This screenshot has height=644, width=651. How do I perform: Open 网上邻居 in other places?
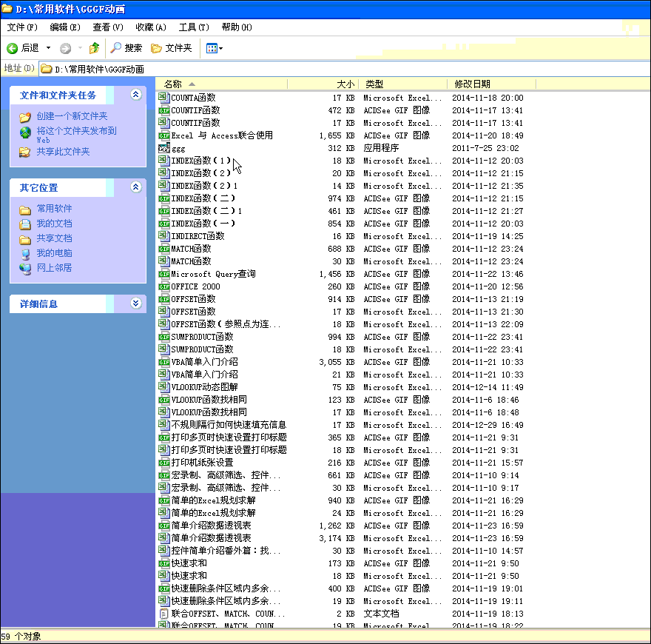point(54,268)
